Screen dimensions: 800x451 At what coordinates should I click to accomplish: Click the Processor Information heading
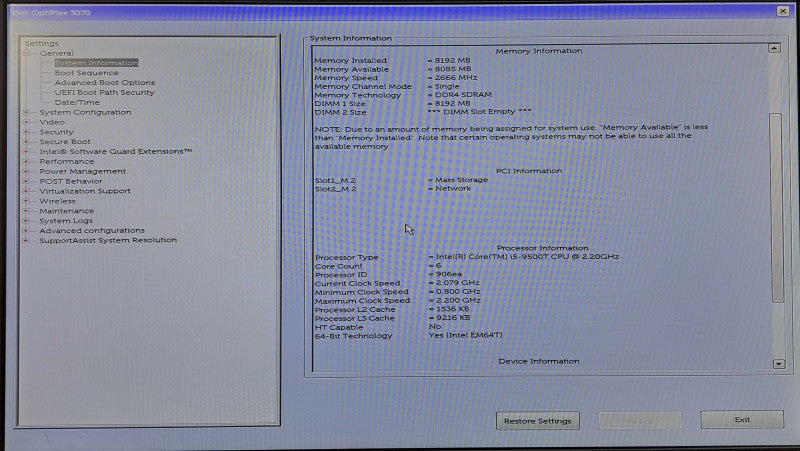pos(542,248)
